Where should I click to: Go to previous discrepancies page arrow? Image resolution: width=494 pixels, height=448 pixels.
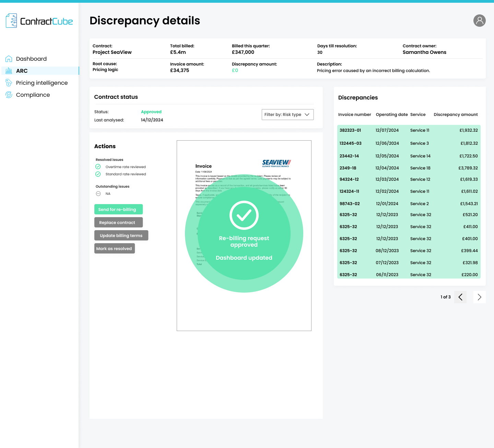pos(460,297)
